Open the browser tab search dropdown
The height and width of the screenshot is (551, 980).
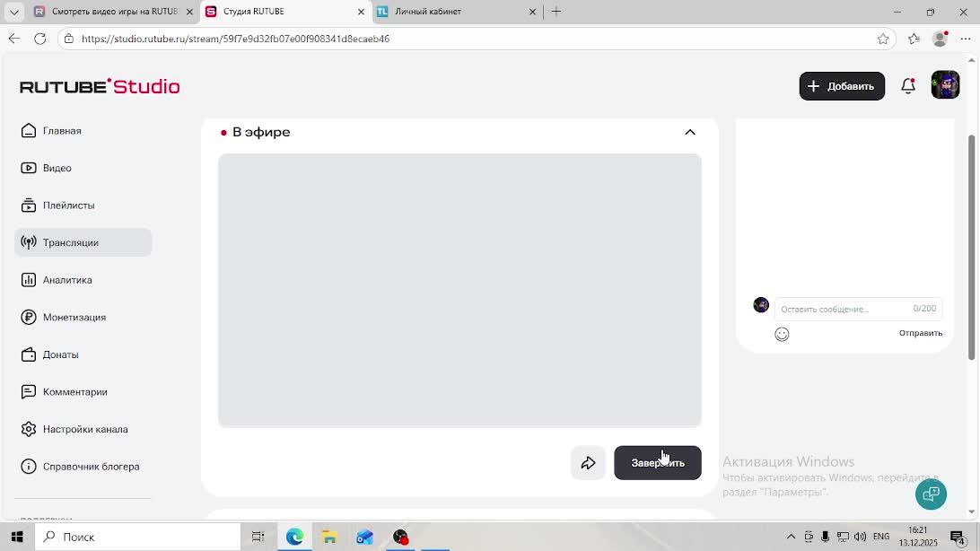(13, 12)
